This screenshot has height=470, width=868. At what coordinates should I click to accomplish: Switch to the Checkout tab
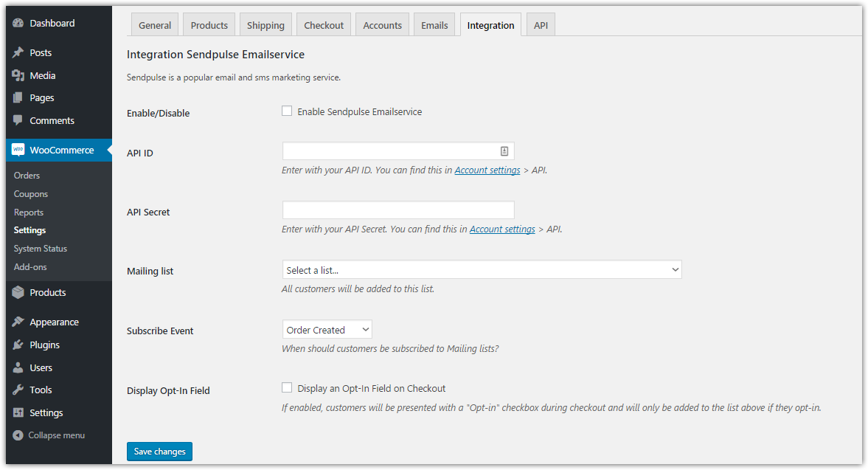[324, 25]
